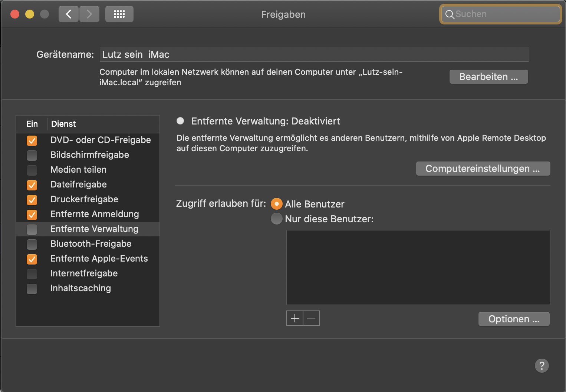
Task: Select the Entfernte Anmeldung service row
Action: [88, 214]
